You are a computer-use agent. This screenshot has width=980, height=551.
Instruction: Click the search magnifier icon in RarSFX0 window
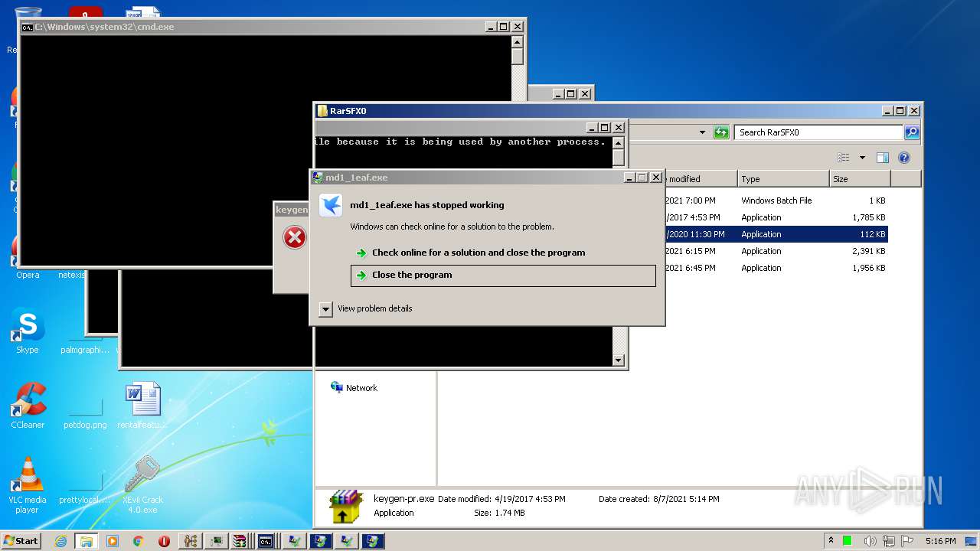912,132
